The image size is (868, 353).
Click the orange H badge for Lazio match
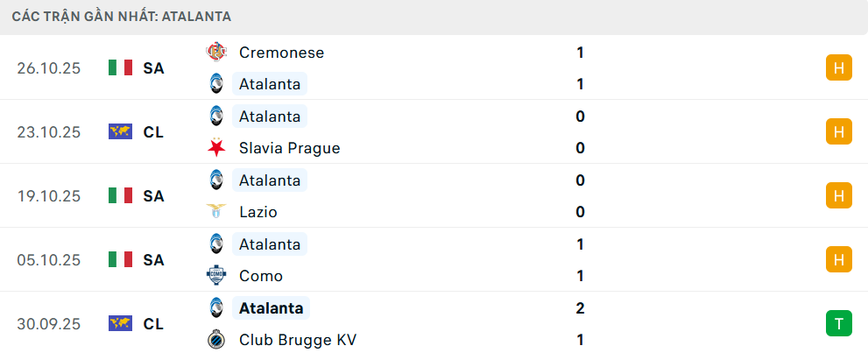[838, 195]
